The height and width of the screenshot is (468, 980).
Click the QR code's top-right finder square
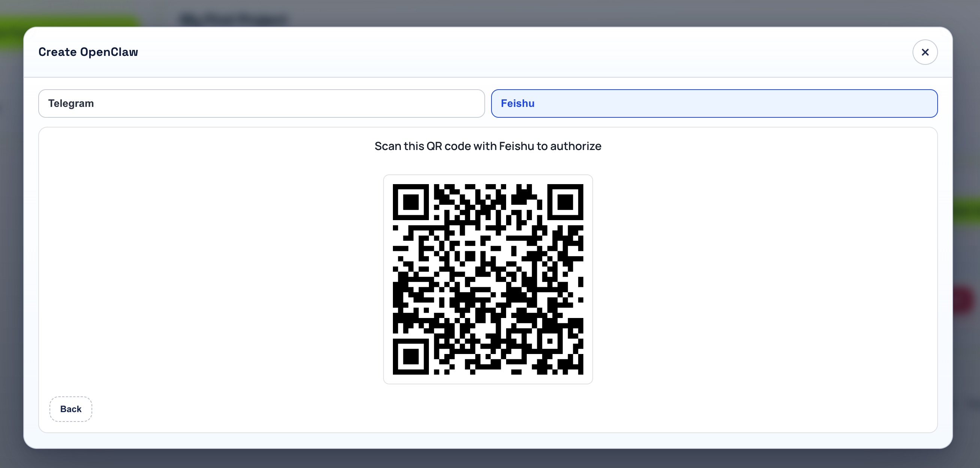click(565, 202)
